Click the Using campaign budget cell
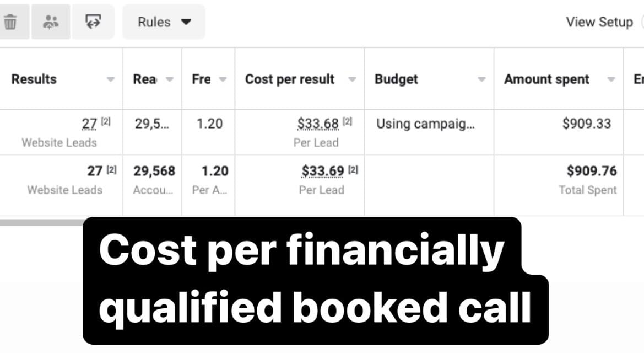This screenshot has height=353, width=644. click(x=425, y=124)
